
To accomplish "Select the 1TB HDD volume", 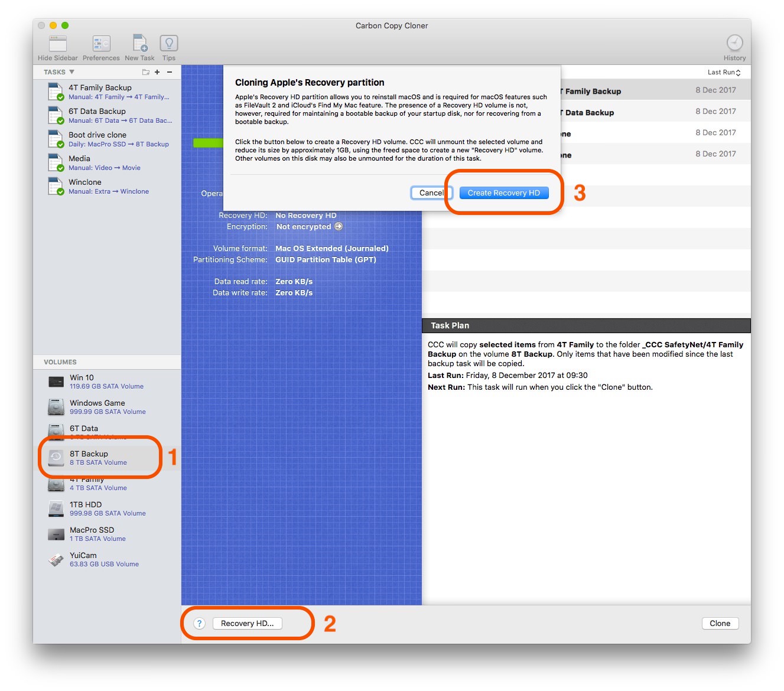I will pyautogui.click(x=107, y=509).
